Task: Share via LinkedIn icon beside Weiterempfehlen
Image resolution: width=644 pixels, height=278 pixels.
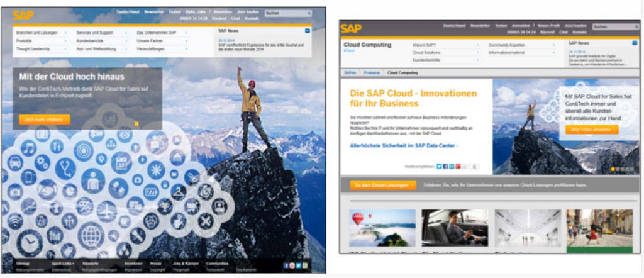Action: (x=452, y=166)
